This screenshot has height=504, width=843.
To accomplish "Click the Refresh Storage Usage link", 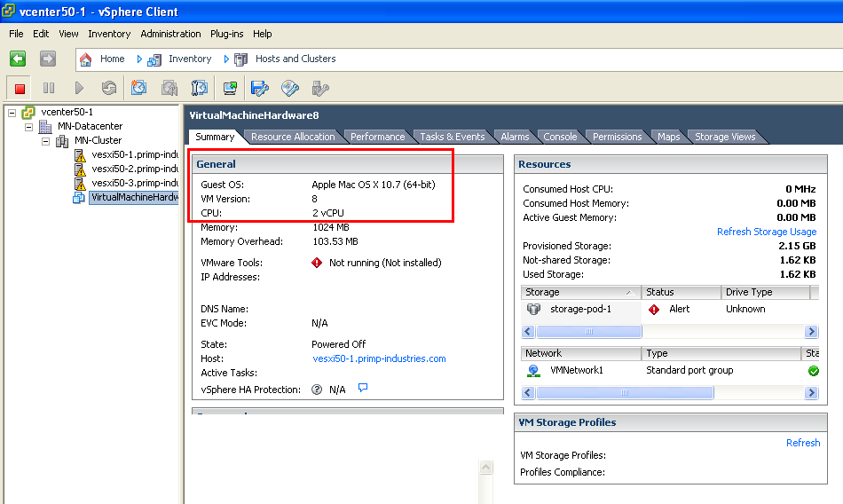I will 767,232.
